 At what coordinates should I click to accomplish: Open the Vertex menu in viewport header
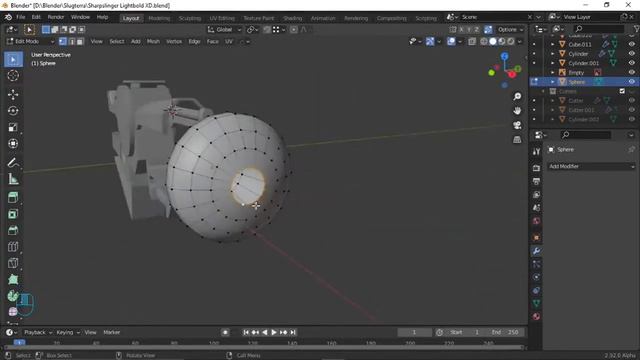point(174,41)
